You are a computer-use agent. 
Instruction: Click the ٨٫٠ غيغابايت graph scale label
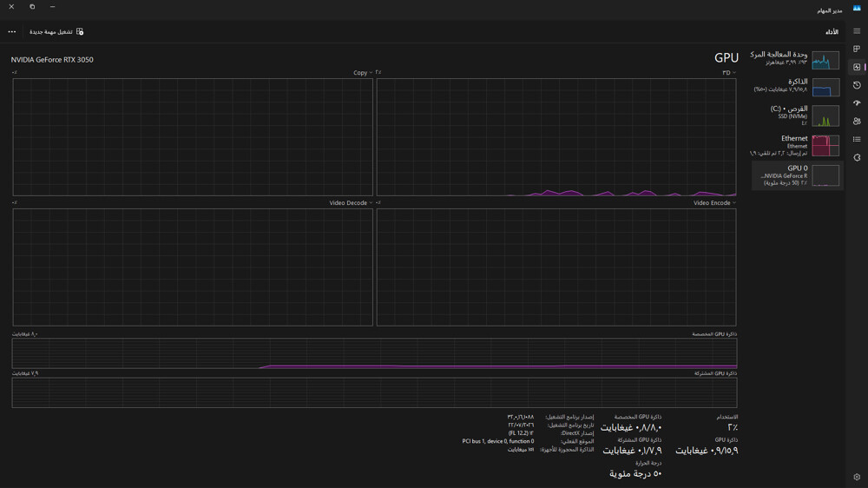click(25, 334)
